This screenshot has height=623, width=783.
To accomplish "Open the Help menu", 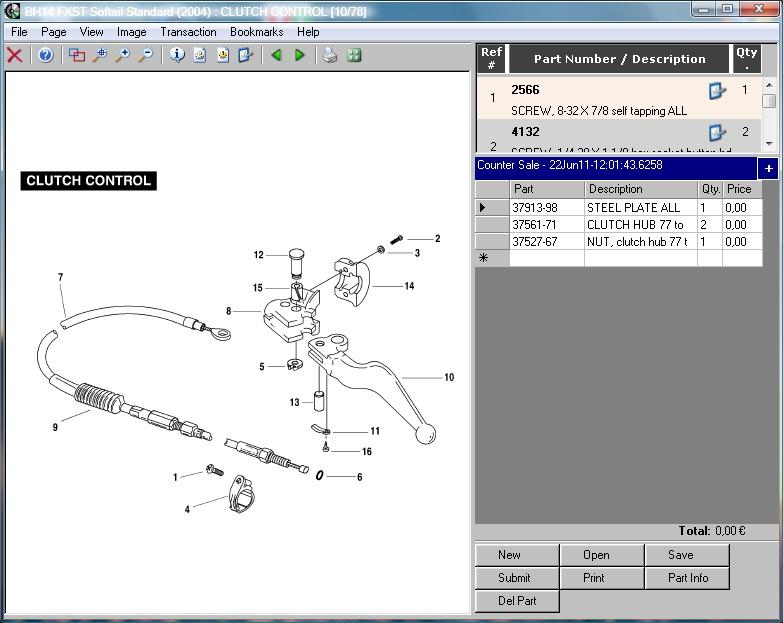I will click(x=308, y=32).
